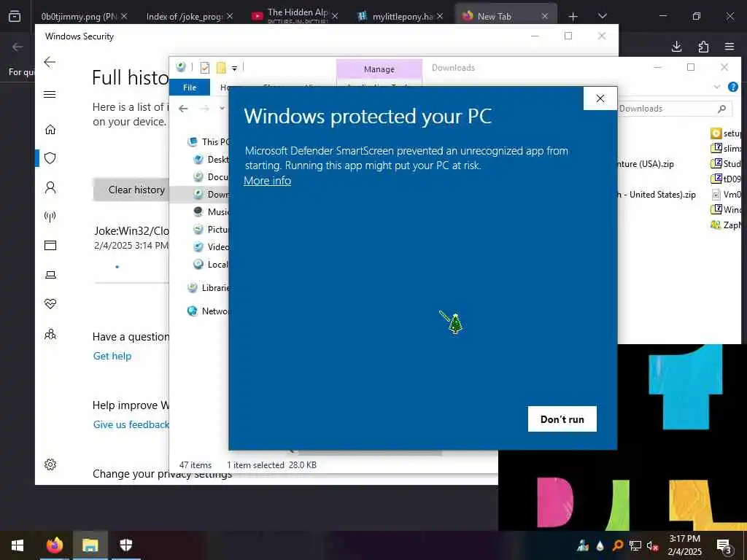Select Desktop in Explorer navigation tree
The image size is (747, 560).
tap(211, 160)
